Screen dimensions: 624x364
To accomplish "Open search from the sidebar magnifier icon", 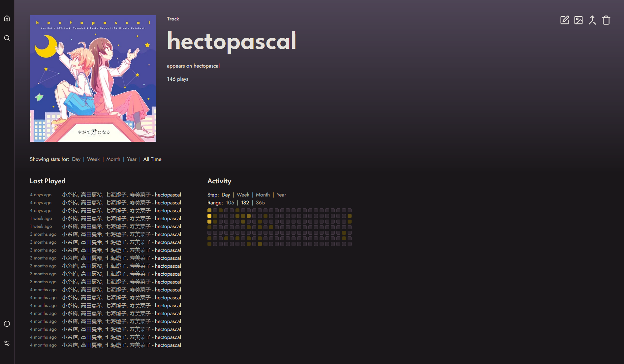I will (7, 38).
